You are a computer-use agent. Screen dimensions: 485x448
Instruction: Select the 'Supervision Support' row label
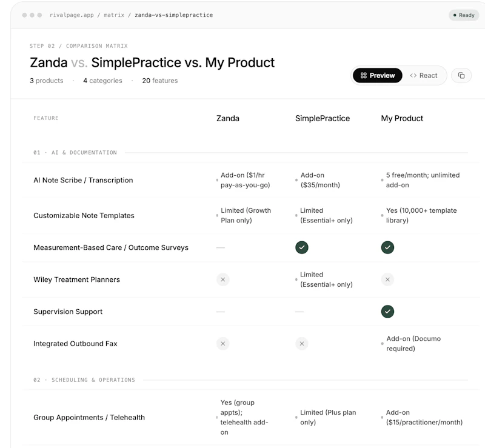point(68,312)
